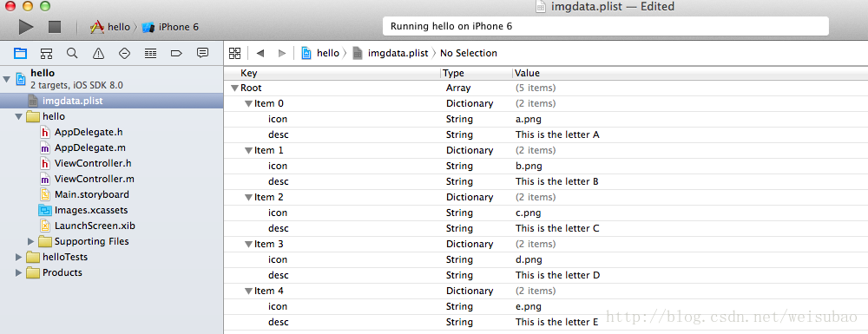The width and height of the screenshot is (868, 334).
Task: Open the Find navigator magnifier icon
Action: click(72, 53)
